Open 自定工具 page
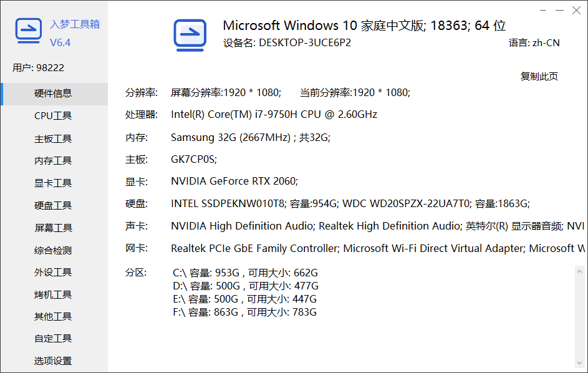The height and width of the screenshot is (373, 588). click(x=54, y=339)
